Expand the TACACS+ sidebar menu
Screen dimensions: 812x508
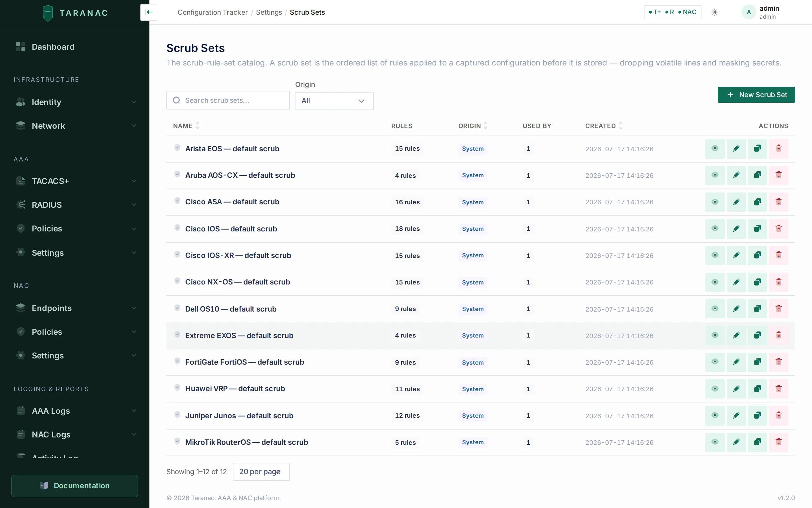pos(74,181)
